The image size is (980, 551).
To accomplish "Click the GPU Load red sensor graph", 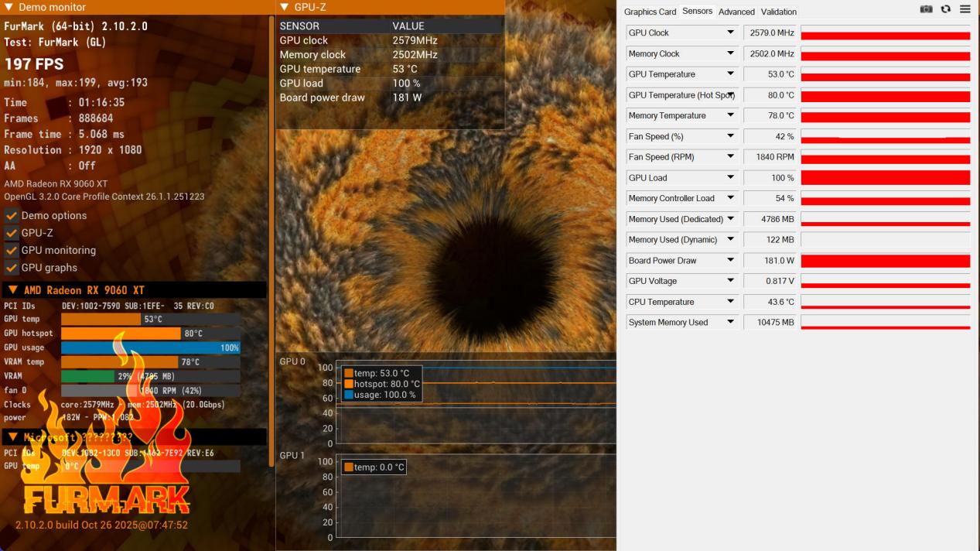I will 886,178.
